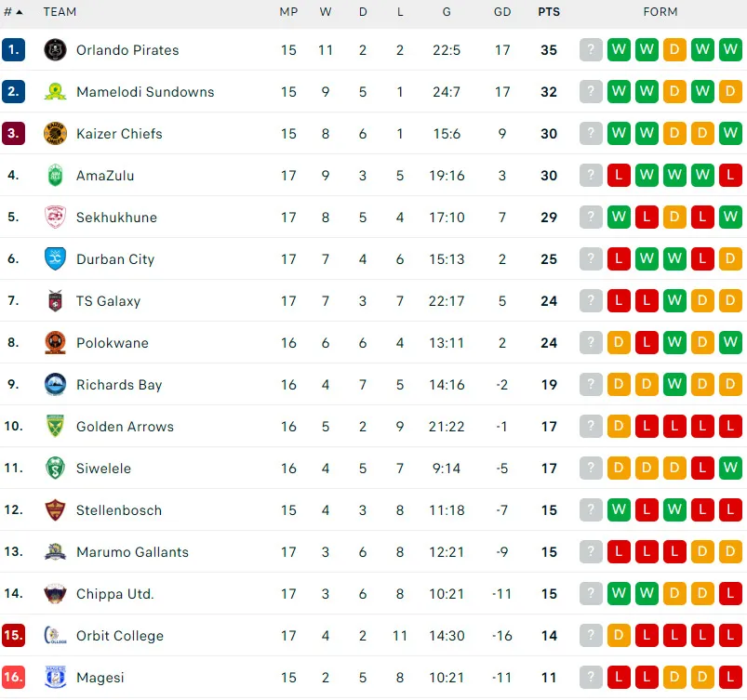The width and height of the screenshot is (747, 700).
Task: Click the Kaizer Chiefs team badge
Action: point(56,134)
